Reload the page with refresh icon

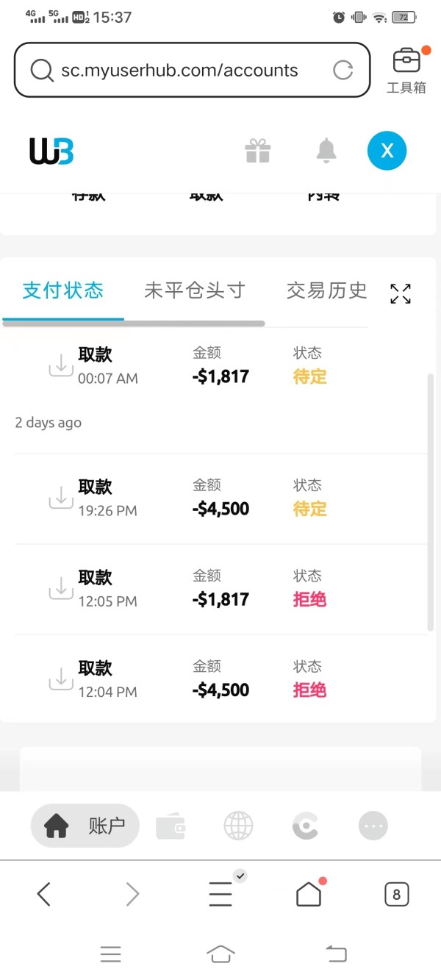pyautogui.click(x=343, y=70)
